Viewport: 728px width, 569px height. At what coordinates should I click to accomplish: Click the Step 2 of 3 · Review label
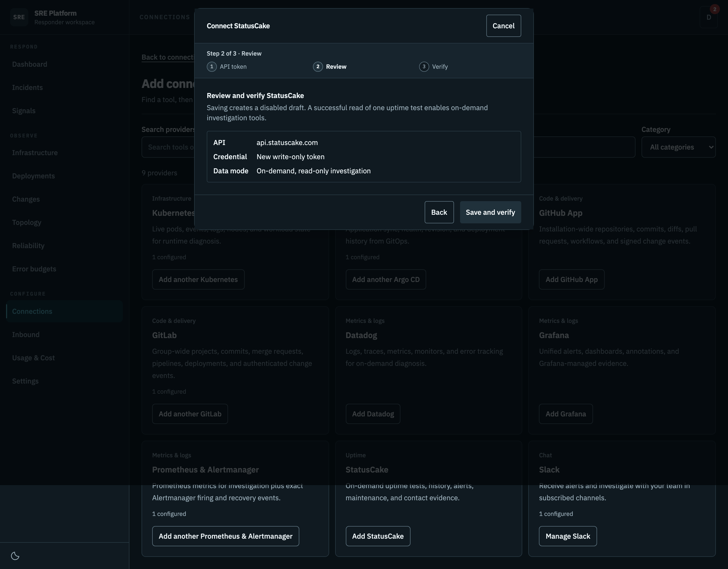(234, 53)
